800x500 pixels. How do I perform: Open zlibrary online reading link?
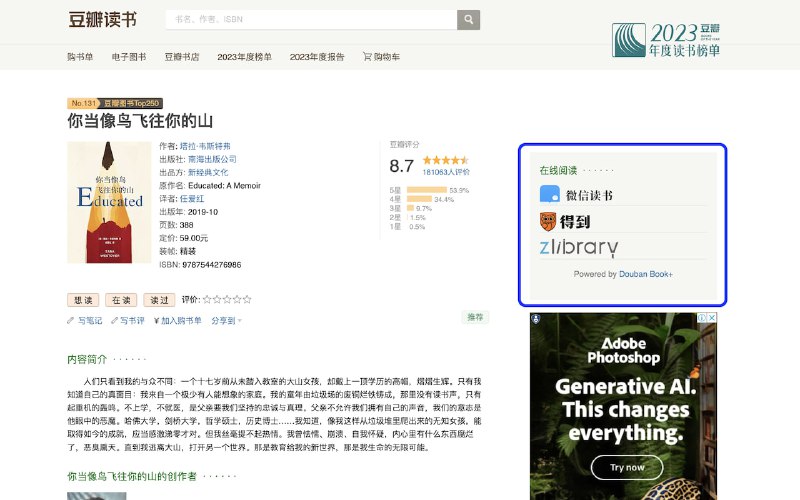[579, 247]
